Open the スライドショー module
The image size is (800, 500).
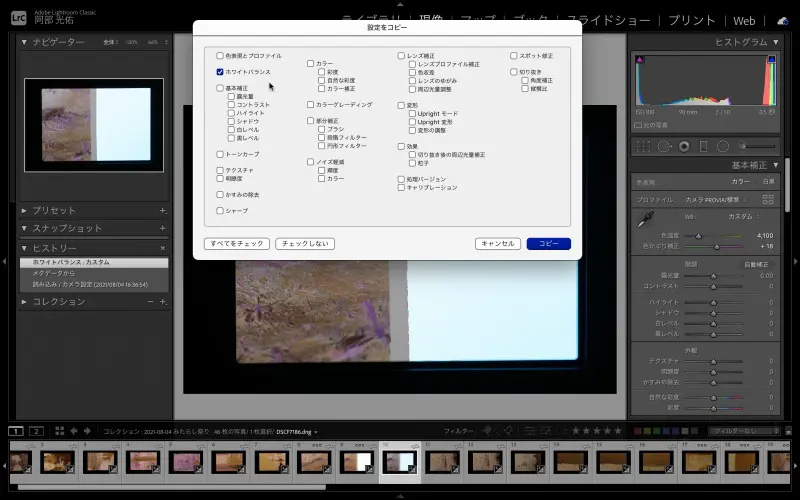tap(609, 20)
